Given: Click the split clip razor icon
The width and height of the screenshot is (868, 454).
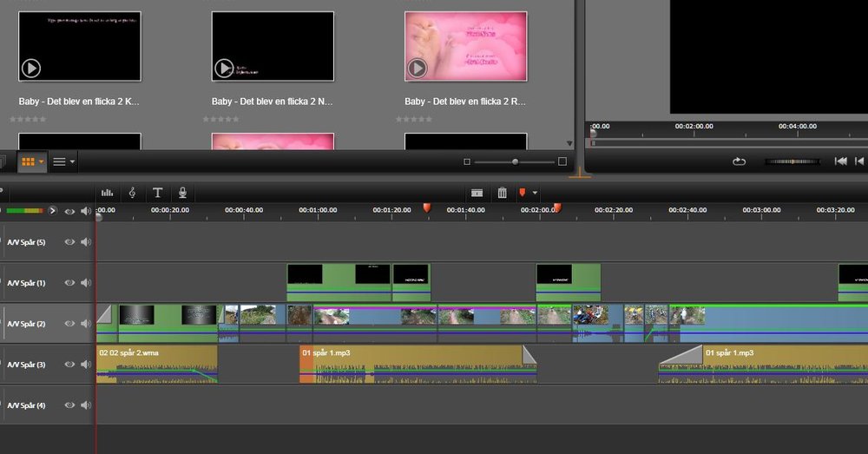Looking at the screenshot, I should (477, 193).
